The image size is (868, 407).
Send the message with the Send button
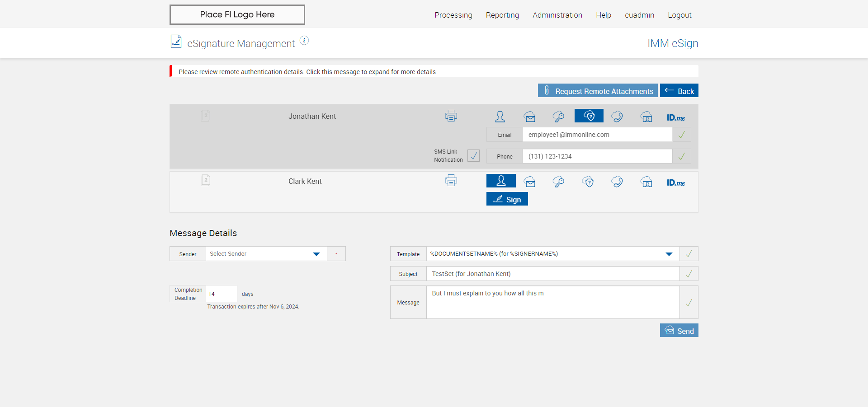(679, 330)
